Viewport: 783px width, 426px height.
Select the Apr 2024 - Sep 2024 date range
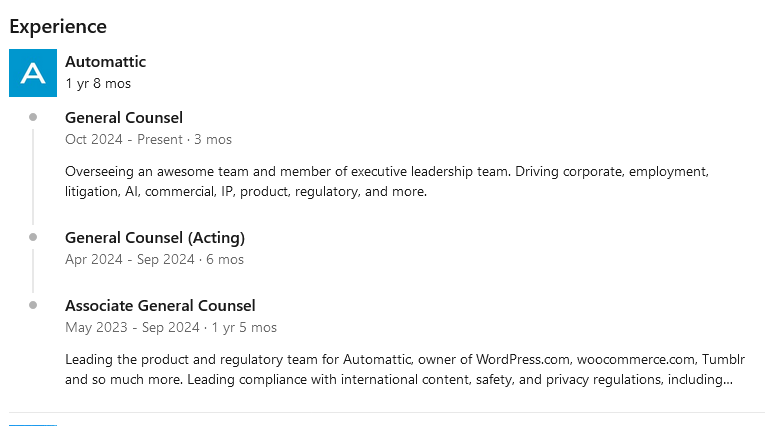pyautogui.click(x=129, y=260)
